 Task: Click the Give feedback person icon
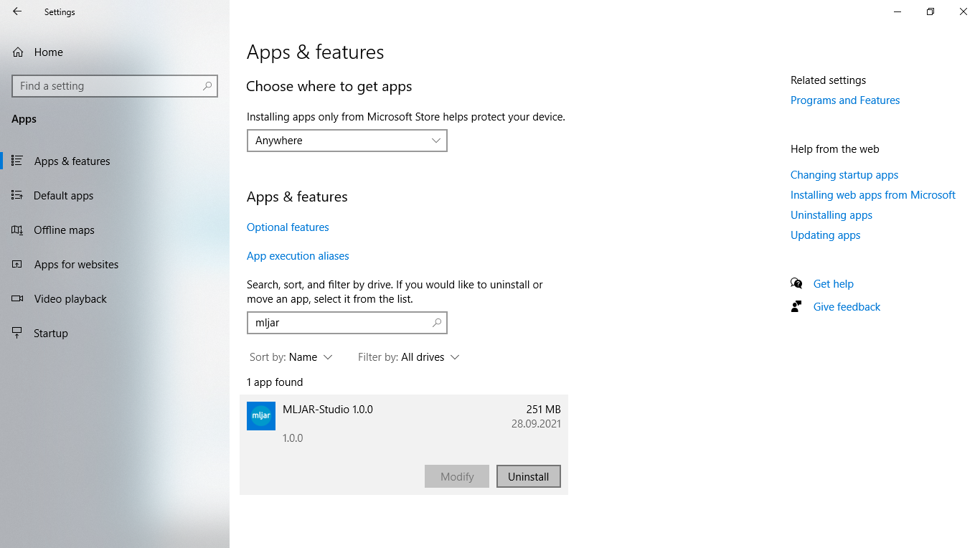click(x=796, y=306)
